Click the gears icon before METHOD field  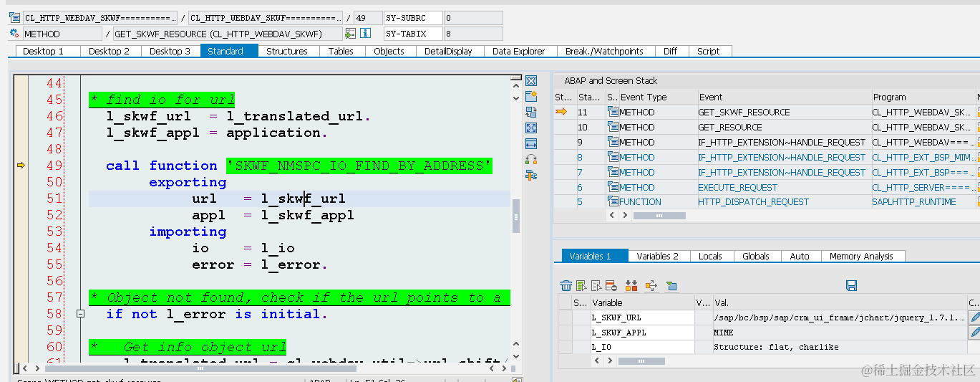coord(15,34)
